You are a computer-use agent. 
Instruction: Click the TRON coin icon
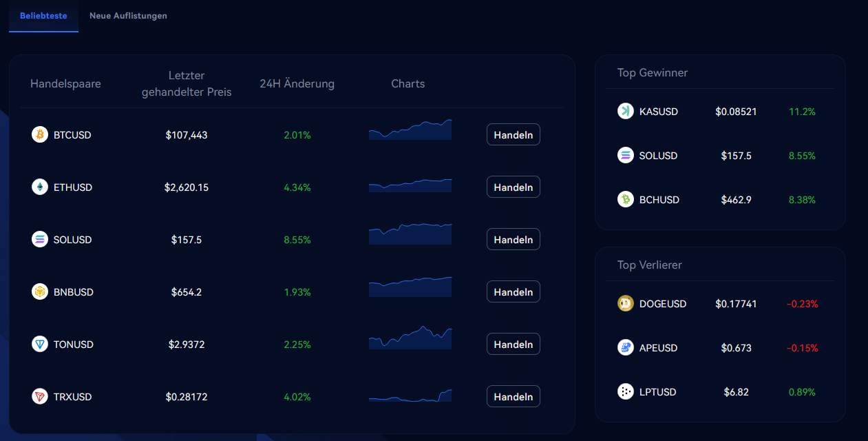tap(40, 396)
